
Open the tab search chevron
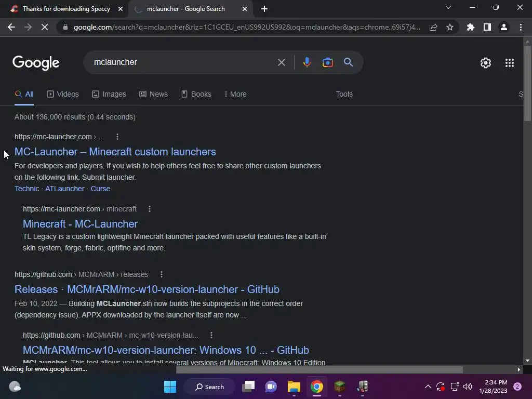pyautogui.click(x=448, y=7)
